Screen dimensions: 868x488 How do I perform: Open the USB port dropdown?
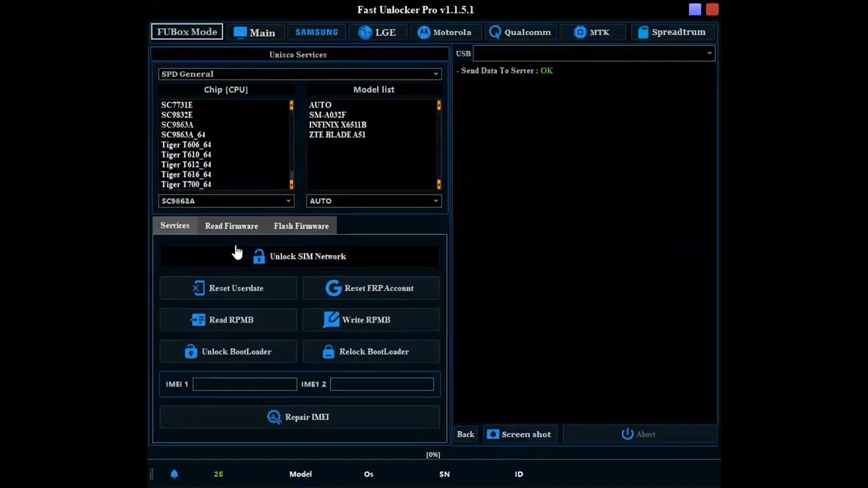click(593, 54)
